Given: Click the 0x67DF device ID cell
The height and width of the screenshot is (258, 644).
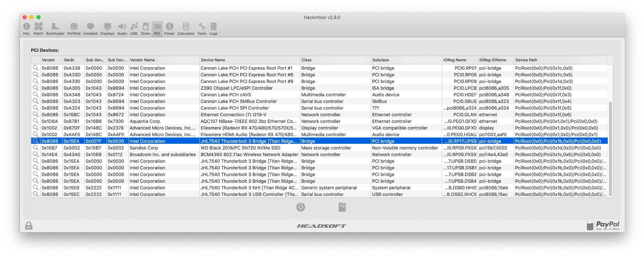Looking at the screenshot, I should [x=73, y=128].
